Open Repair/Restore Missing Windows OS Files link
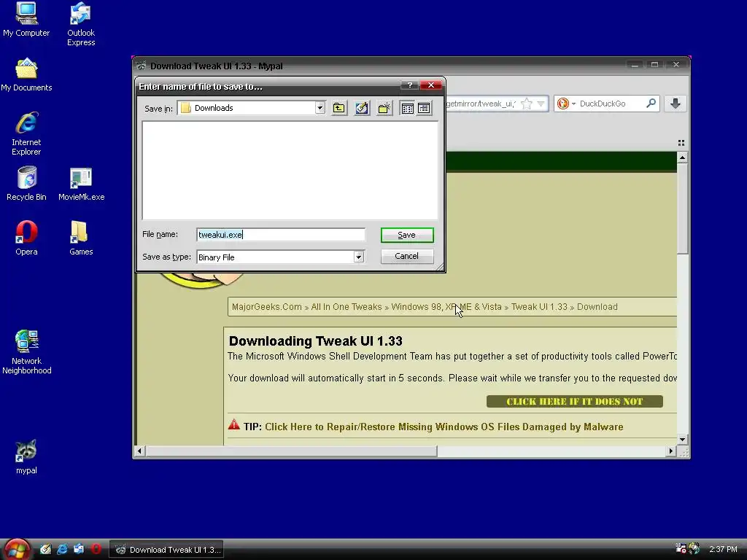 pos(444,427)
